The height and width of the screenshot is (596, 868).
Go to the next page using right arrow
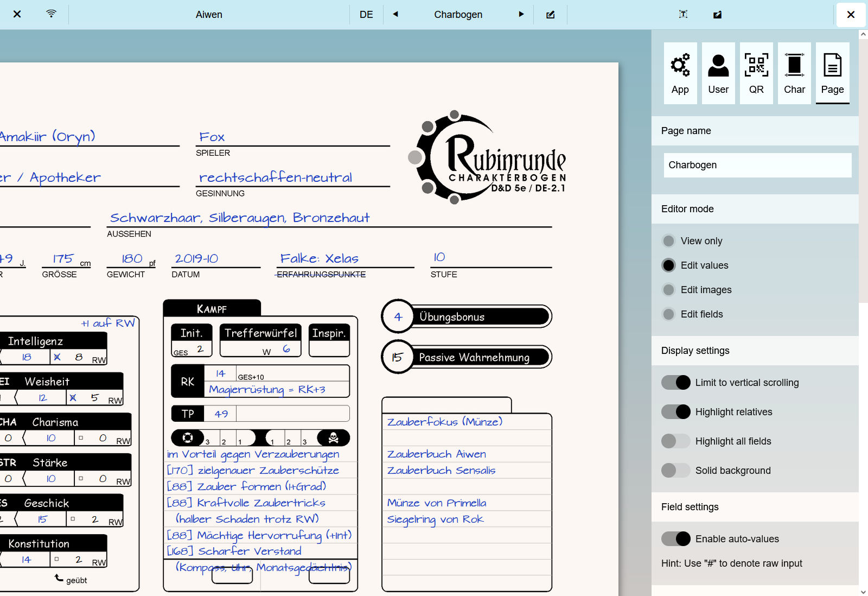(521, 15)
